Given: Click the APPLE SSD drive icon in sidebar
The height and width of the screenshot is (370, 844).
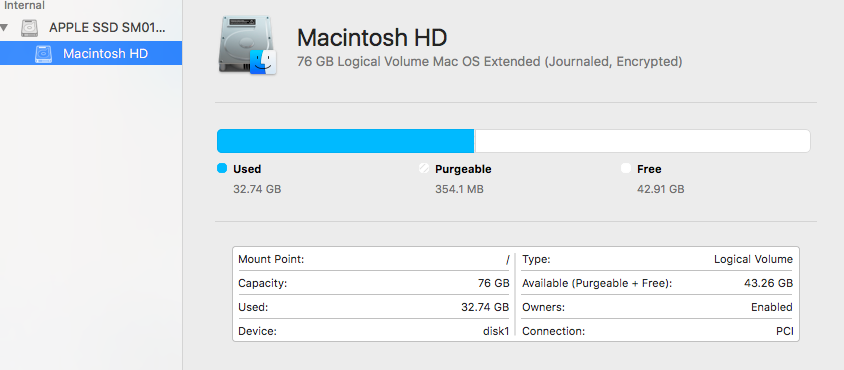Looking at the screenshot, I should tap(30, 28).
